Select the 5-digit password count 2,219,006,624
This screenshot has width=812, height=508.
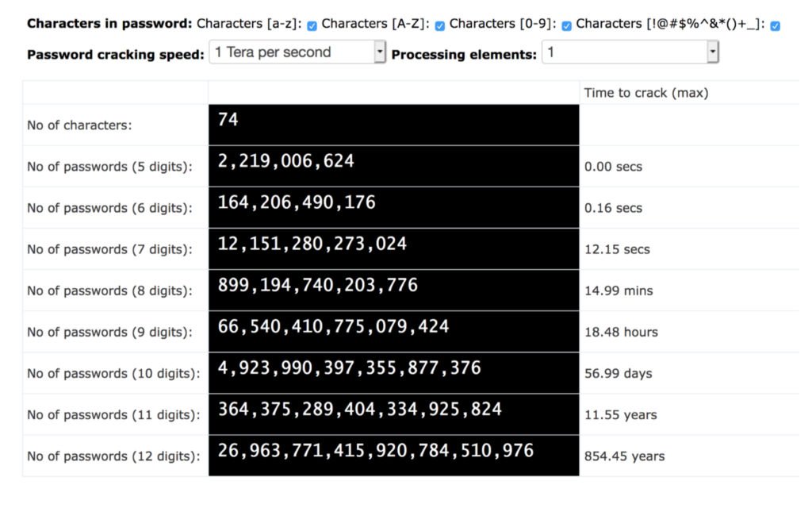click(x=286, y=161)
